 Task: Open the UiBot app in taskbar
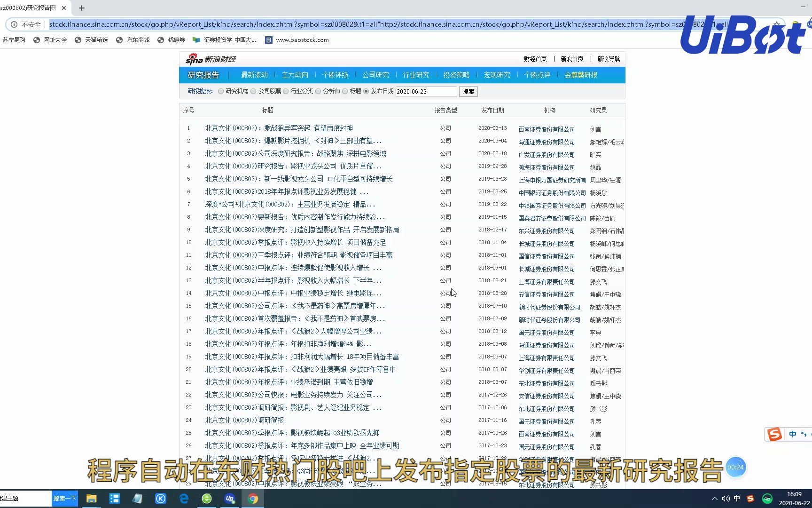click(x=230, y=499)
